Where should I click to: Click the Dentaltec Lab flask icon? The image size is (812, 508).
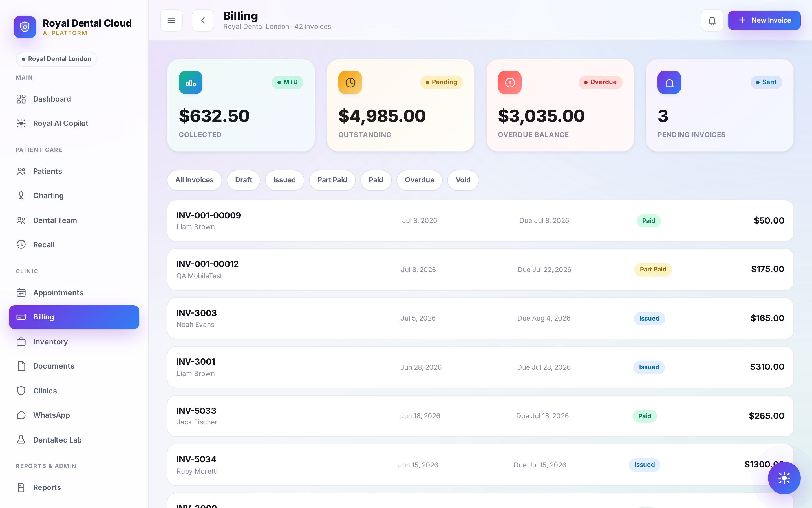(x=21, y=440)
